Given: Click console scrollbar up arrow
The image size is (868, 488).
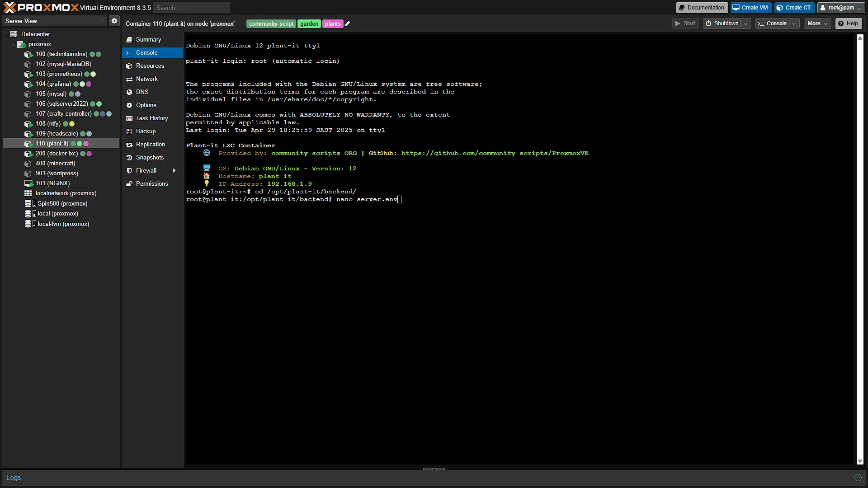Looking at the screenshot, I should click(x=860, y=38).
